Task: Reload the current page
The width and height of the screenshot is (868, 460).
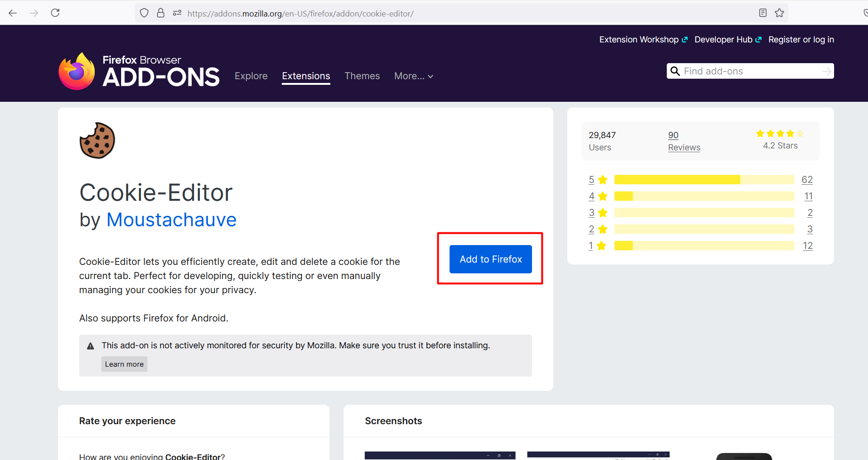Action: [x=55, y=13]
